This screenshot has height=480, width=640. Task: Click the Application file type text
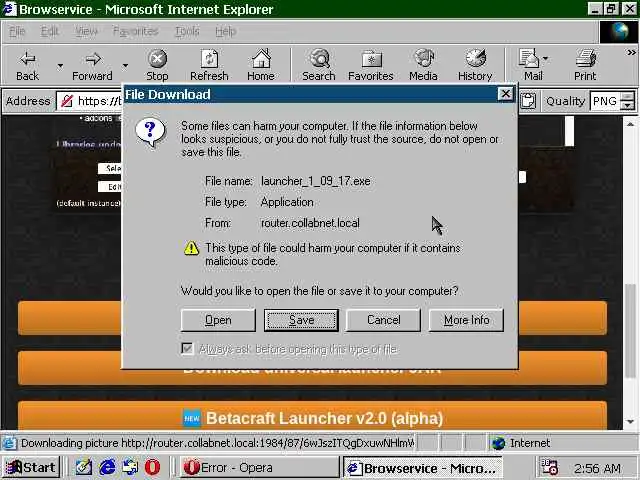[x=287, y=202]
